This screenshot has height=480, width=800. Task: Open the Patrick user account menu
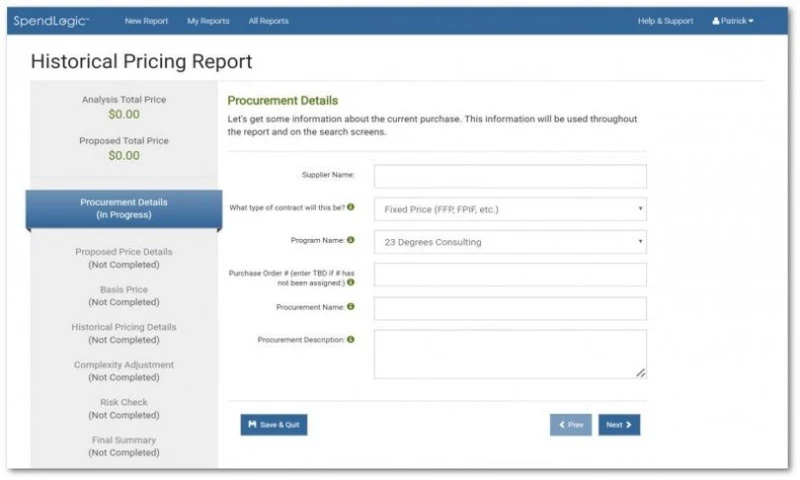[733, 21]
